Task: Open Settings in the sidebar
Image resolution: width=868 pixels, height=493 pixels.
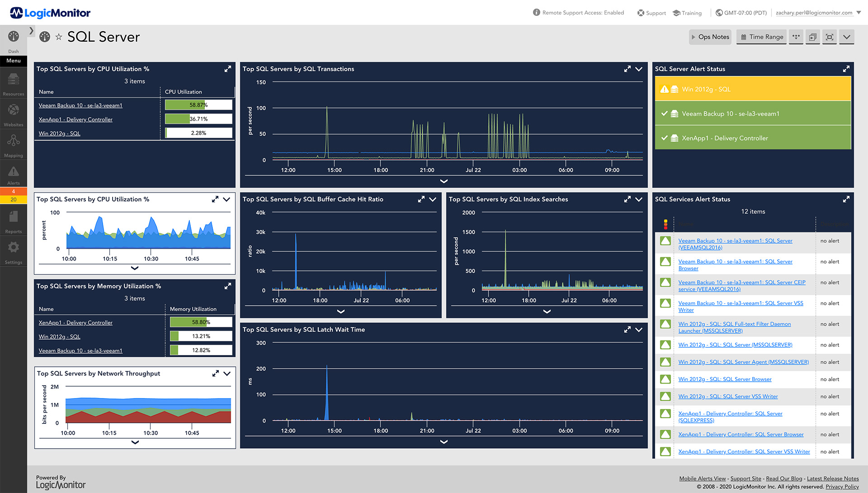Action: (x=14, y=252)
